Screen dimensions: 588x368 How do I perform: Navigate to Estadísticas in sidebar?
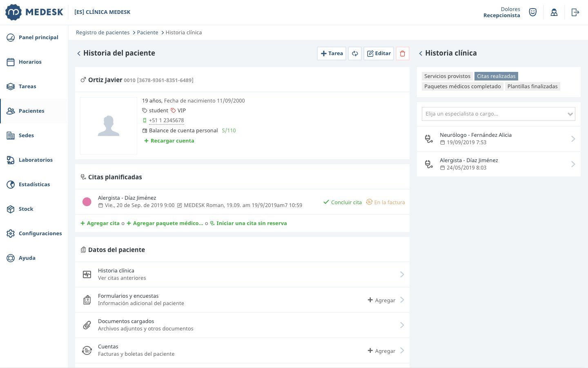(x=34, y=185)
